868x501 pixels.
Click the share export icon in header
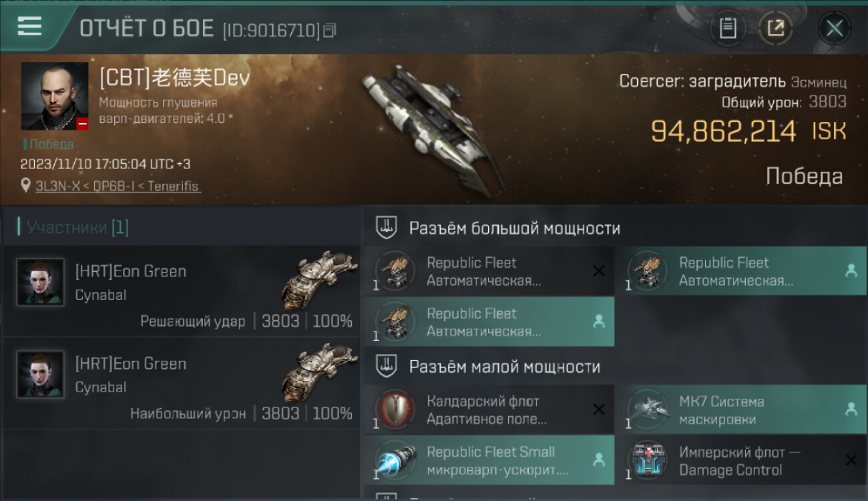[x=775, y=28]
